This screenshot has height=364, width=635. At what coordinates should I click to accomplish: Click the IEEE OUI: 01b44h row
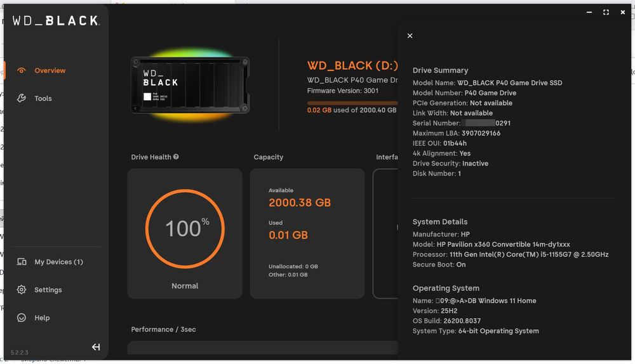click(x=439, y=143)
